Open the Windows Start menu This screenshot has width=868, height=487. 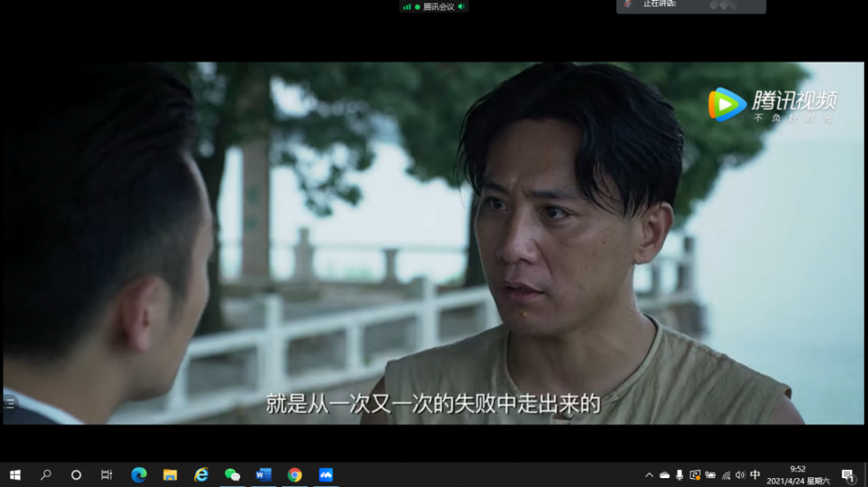14,475
